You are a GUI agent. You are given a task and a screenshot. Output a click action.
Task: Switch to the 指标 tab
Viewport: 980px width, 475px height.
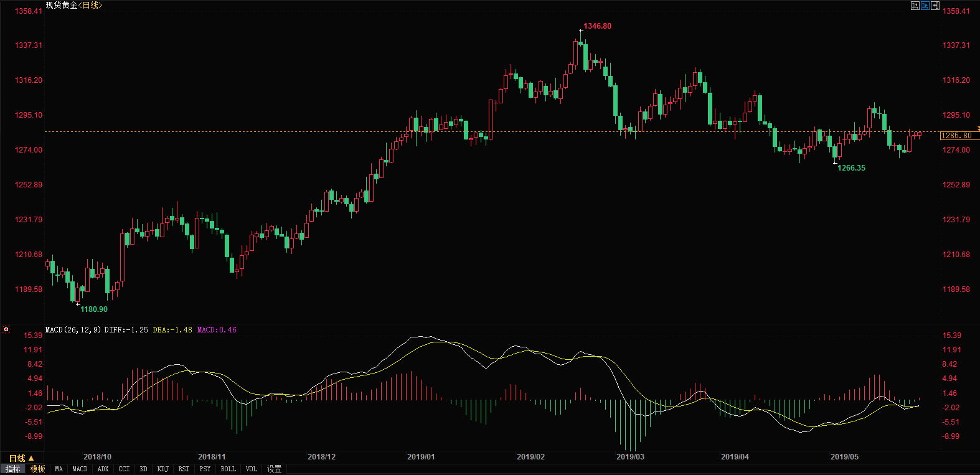13,469
